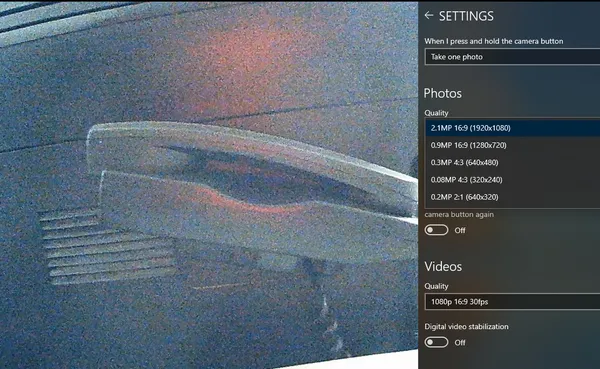Select 0.08MP 4:3 (320x240) quality option
600x369 pixels.
click(x=513, y=180)
